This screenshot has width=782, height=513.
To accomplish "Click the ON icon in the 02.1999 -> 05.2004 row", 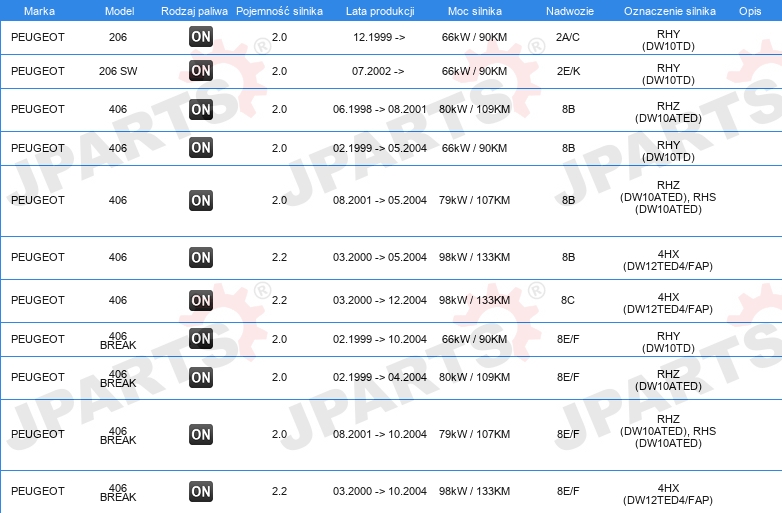I will [201, 148].
